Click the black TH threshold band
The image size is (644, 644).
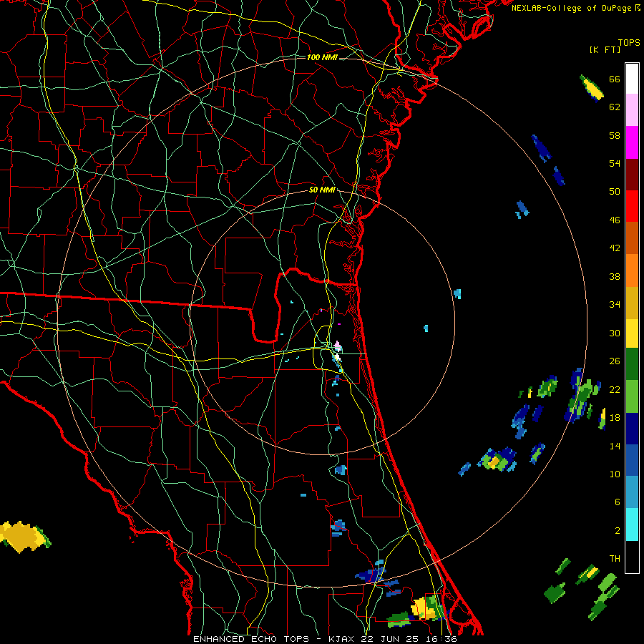(x=632, y=557)
